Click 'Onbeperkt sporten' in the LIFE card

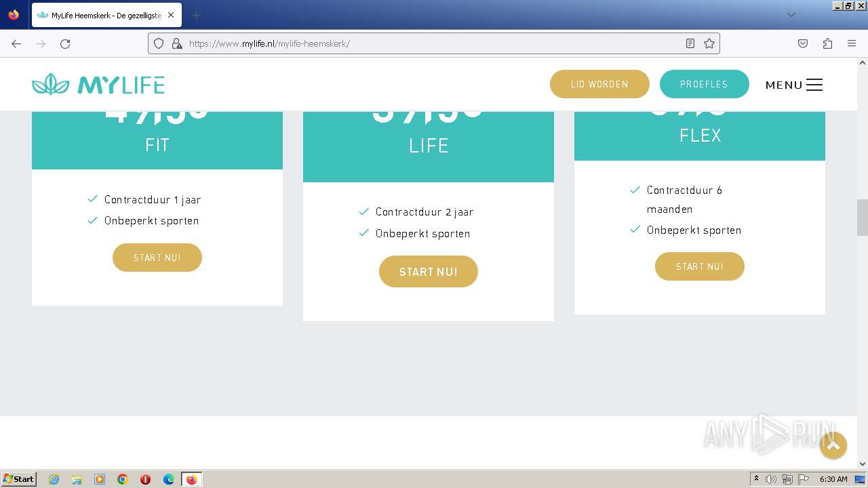[423, 233]
